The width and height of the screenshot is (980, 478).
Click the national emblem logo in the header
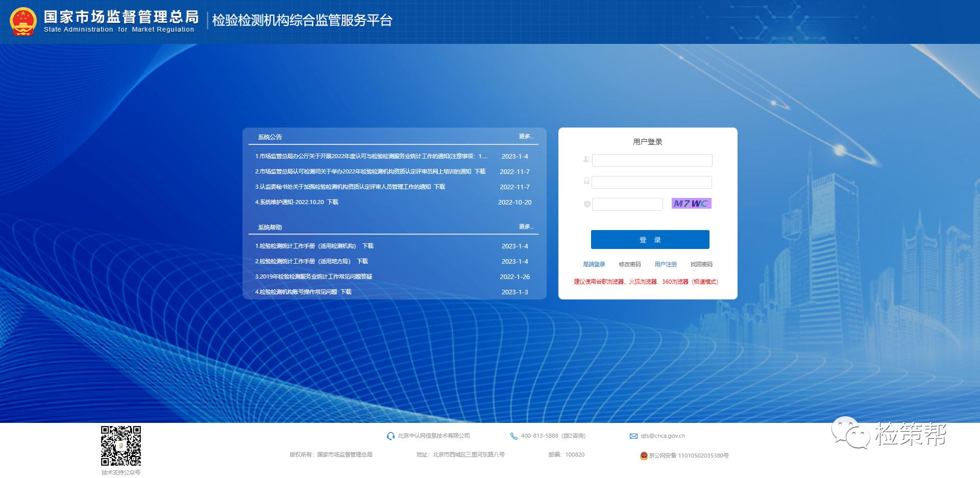(x=23, y=21)
